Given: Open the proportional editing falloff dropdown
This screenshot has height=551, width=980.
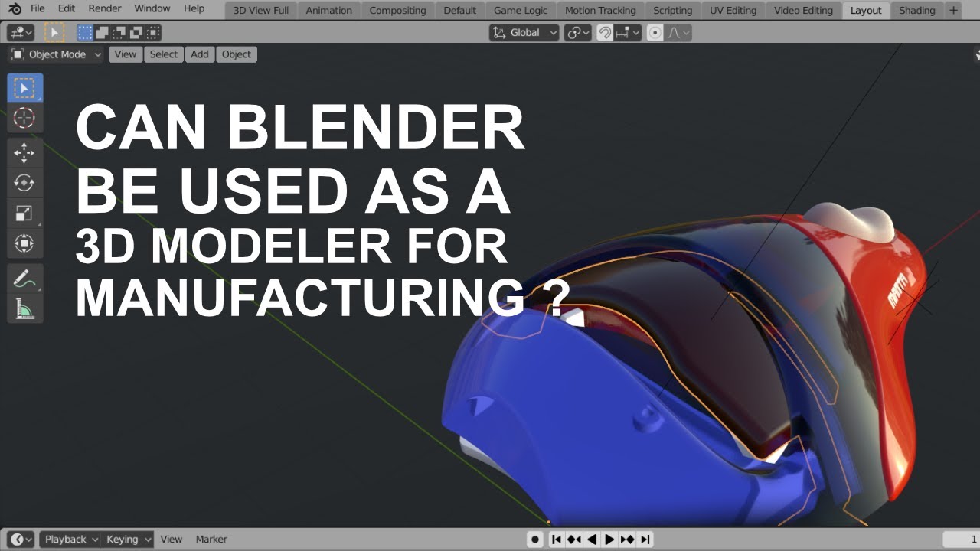Looking at the screenshot, I should coord(678,33).
